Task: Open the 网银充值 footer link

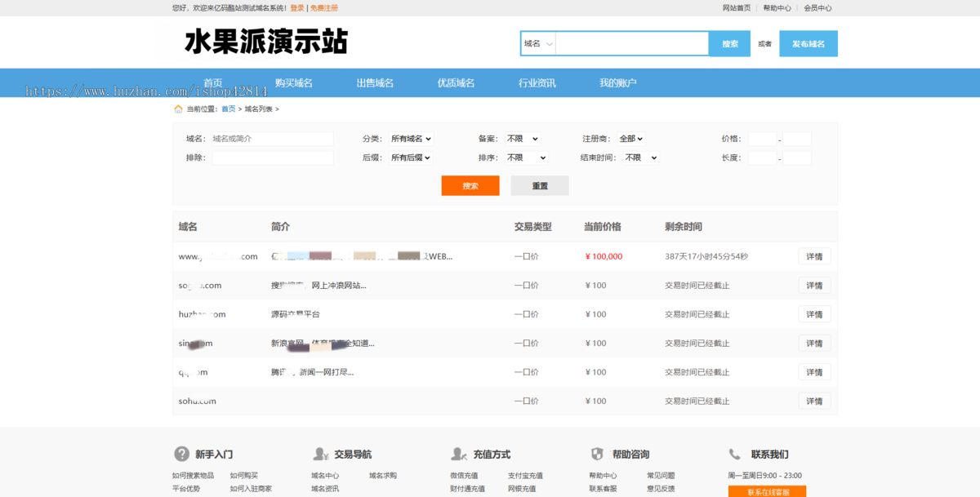Action: pyautogui.click(x=522, y=488)
